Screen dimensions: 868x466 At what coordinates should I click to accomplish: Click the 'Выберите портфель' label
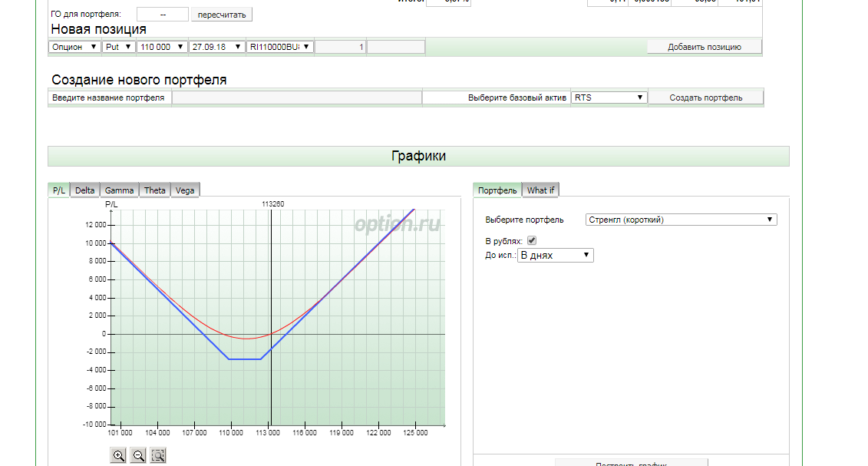click(524, 220)
